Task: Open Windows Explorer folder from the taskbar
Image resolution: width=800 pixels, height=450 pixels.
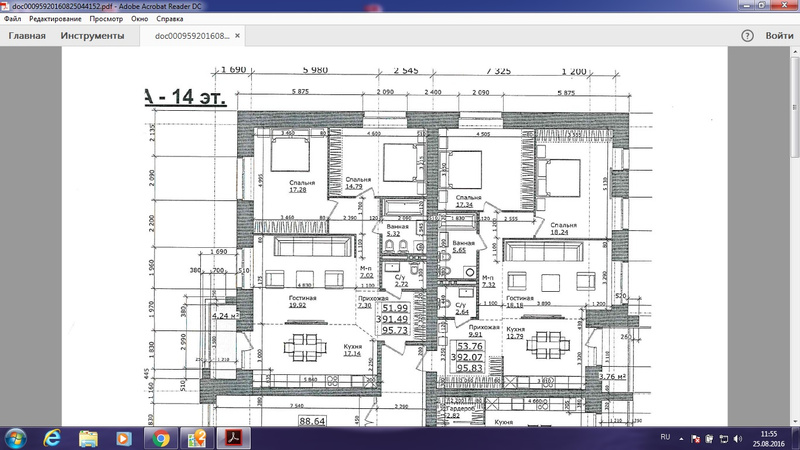Action: point(88,439)
